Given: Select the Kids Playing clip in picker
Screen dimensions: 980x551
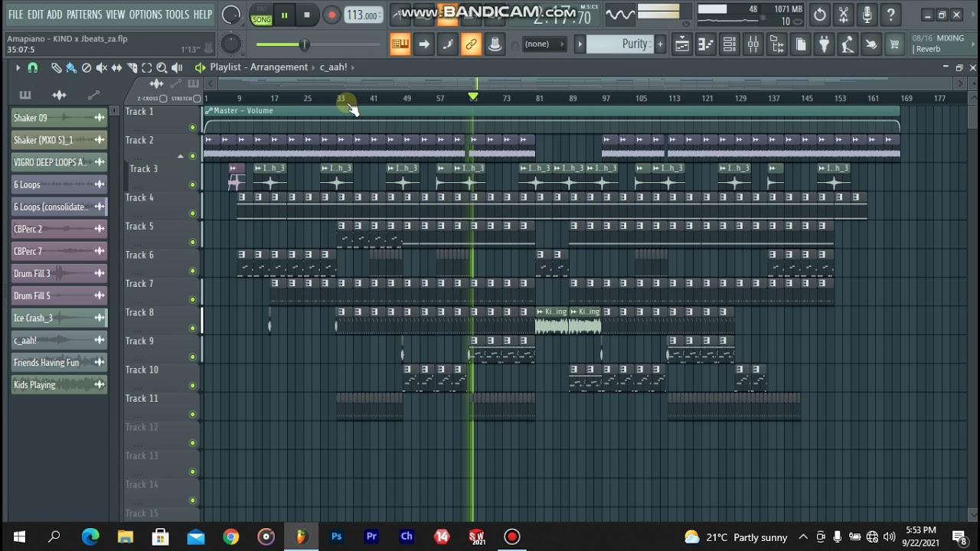Looking at the screenshot, I should (59, 385).
